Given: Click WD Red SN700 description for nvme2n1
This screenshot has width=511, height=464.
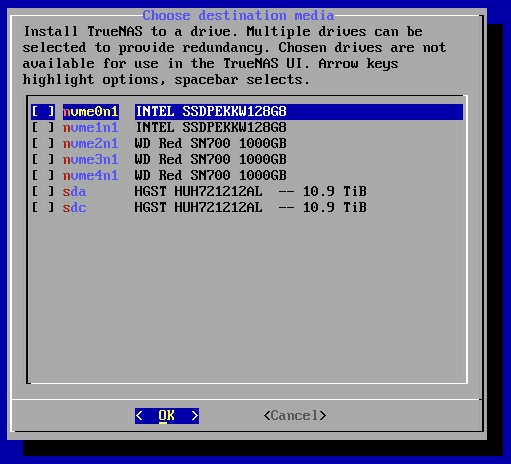Looking at the screenshot, I should [x=211, y=144].
